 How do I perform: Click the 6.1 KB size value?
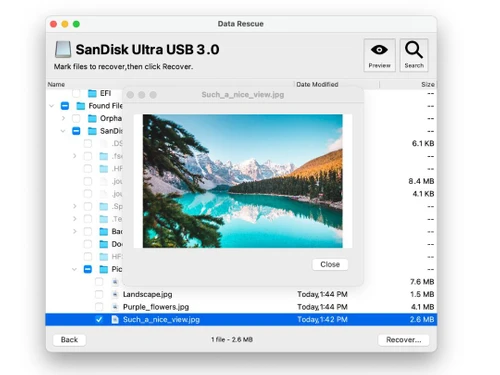423,144
